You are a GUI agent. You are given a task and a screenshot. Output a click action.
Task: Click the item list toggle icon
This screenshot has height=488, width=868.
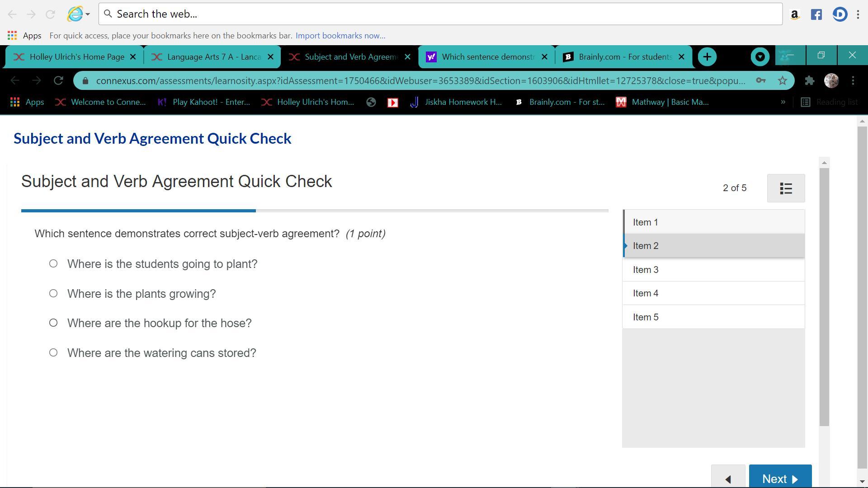click(x=786, y=188)
